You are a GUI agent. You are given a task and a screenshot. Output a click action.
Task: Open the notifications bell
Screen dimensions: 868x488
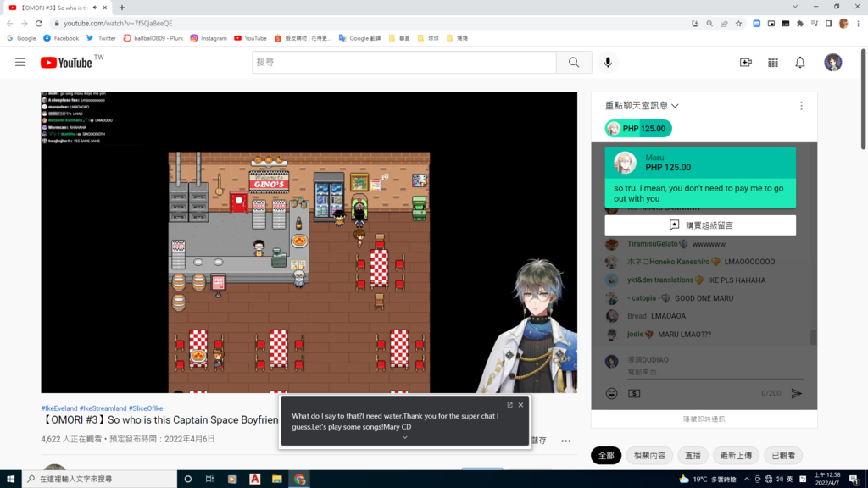[800, 63]
